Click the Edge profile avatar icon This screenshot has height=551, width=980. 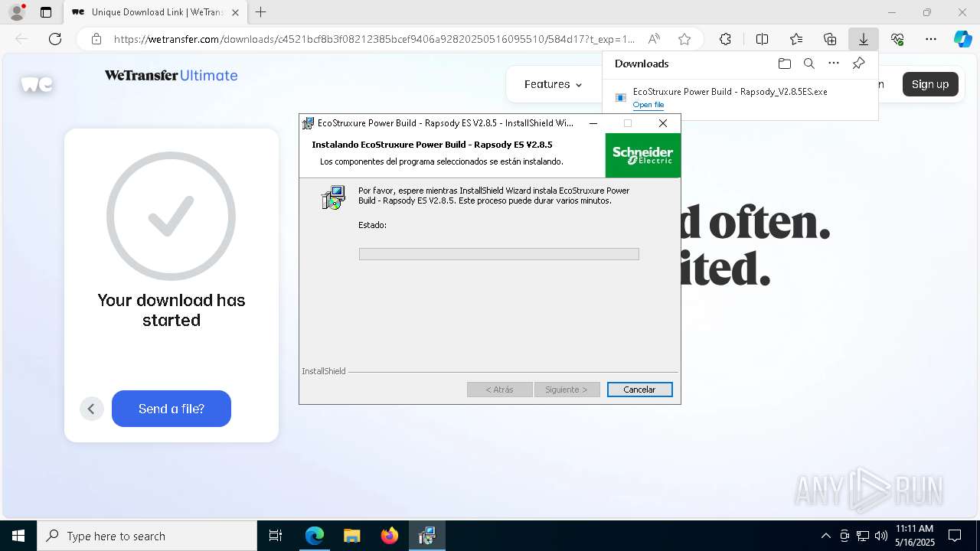coord(16,12)
